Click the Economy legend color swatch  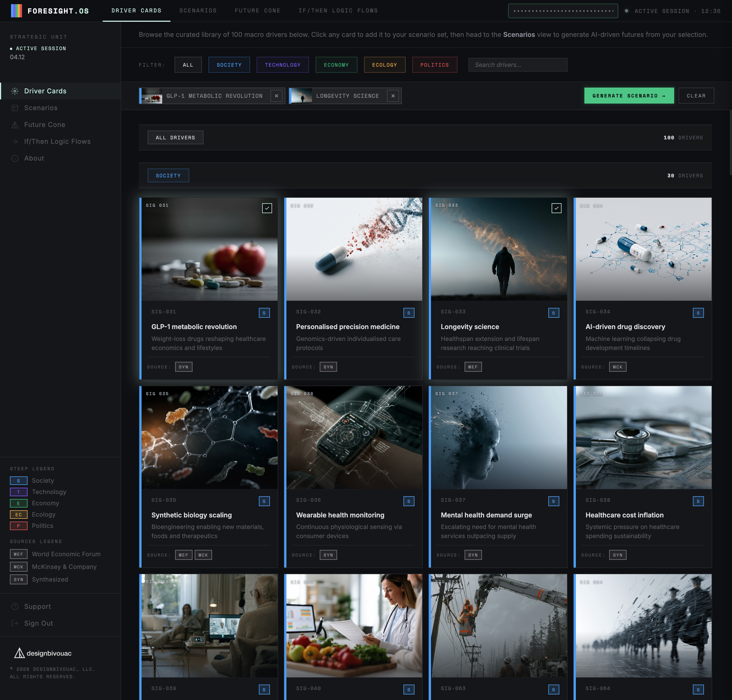click(19, 503)
